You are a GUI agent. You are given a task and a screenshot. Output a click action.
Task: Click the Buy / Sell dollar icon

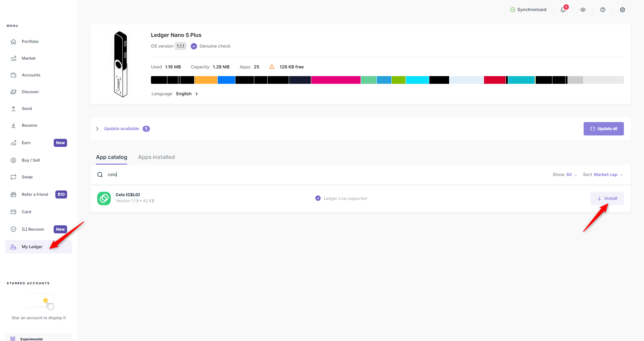(13, 160)
